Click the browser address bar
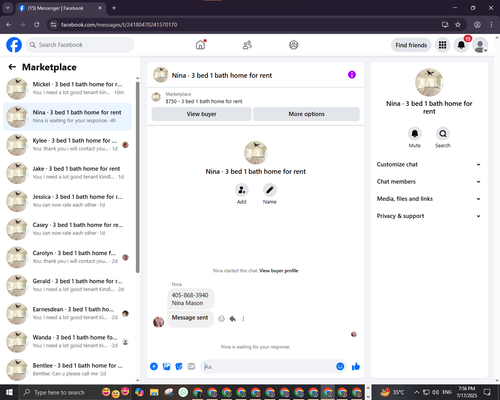 (x=248, y=25)
